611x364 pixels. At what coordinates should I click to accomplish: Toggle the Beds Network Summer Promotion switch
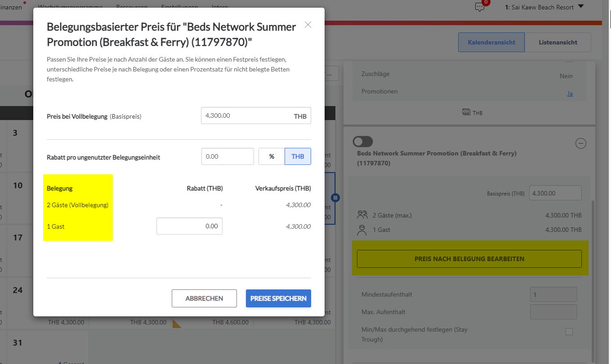point(363,142)
